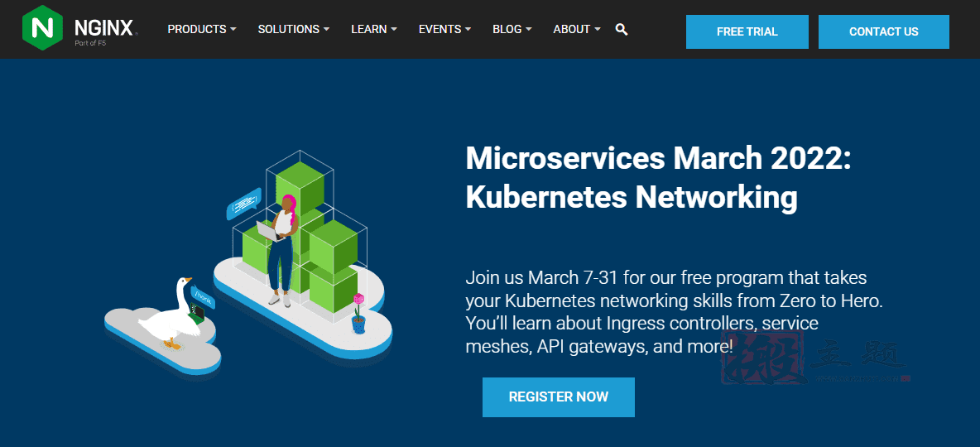Click the goose's honk speech bubble
Screen dimensions: 980x447
[x=205, y=297]
